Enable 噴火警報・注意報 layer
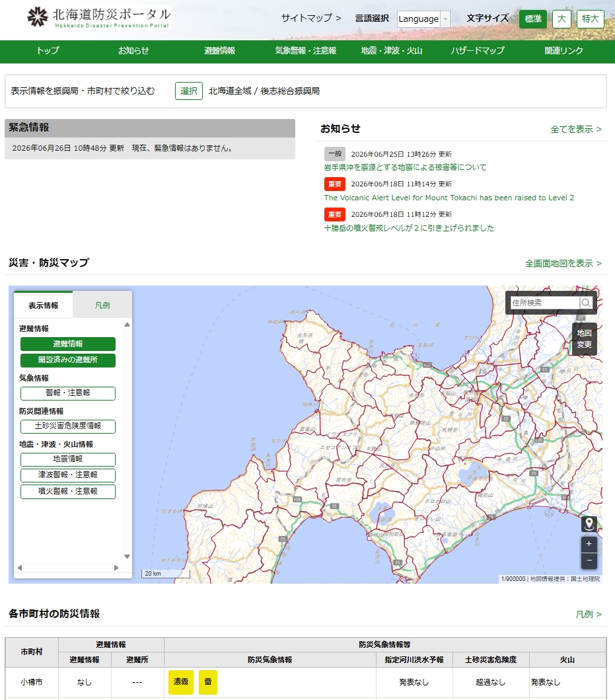Screen dimensions: 615x700 [x=68, y=491]
